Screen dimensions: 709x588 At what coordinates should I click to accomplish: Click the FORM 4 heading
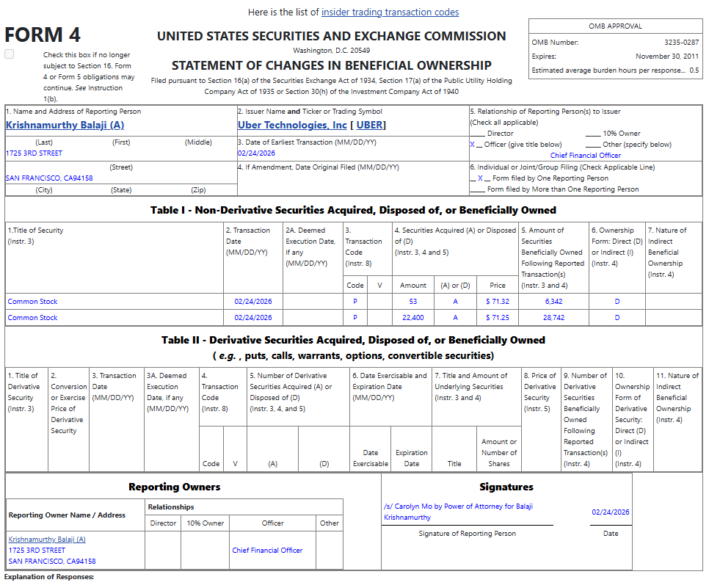click(43, 35)
